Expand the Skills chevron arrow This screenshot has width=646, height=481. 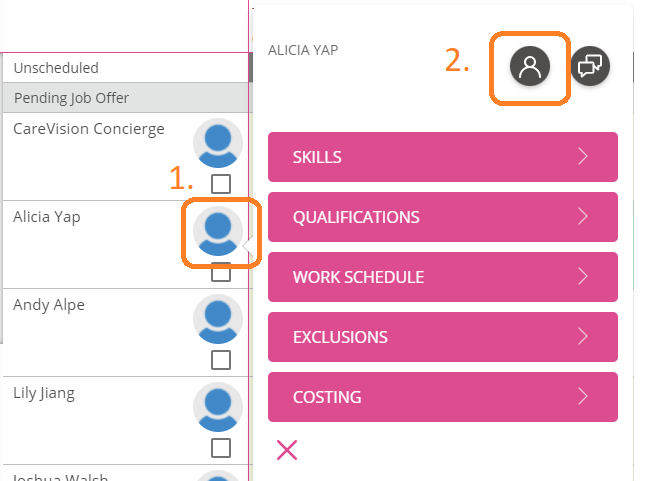coord(583,156)
